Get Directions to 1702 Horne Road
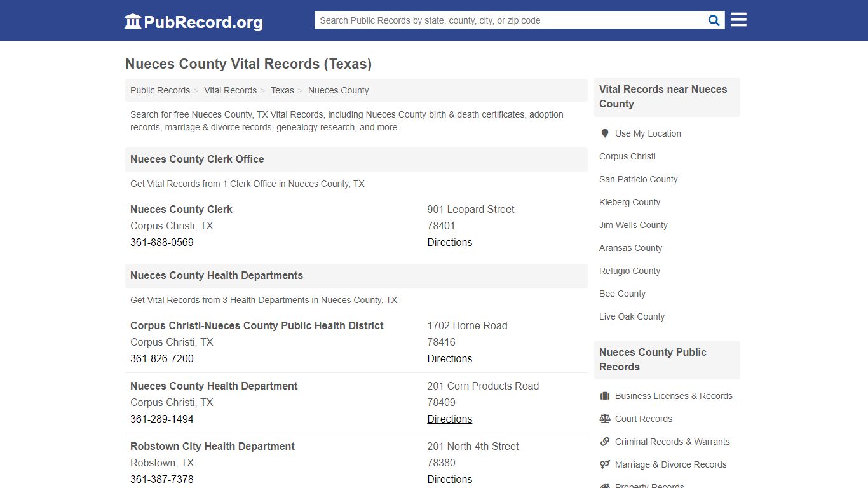868x488 pixels. pos(449,358)
